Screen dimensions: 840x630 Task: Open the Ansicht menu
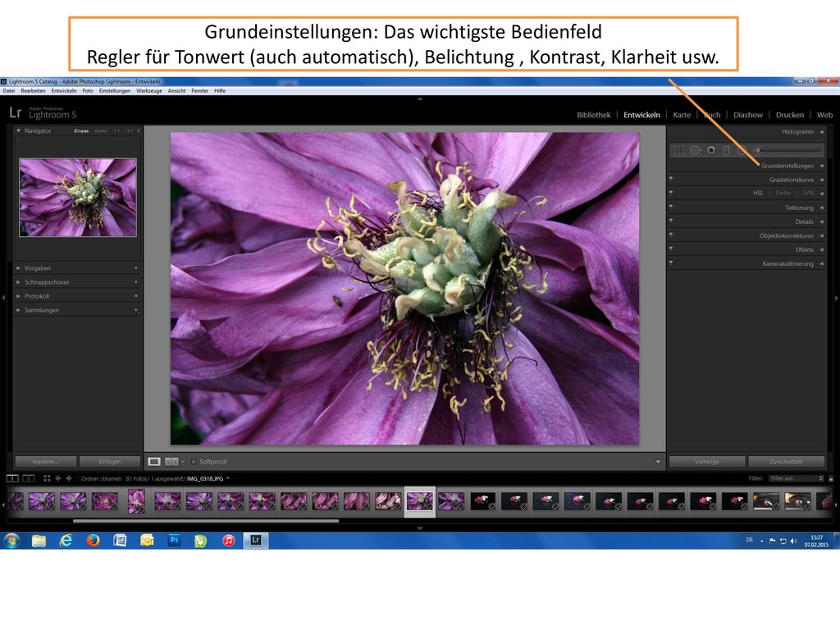pyautogui.click(x=177, y=90)
